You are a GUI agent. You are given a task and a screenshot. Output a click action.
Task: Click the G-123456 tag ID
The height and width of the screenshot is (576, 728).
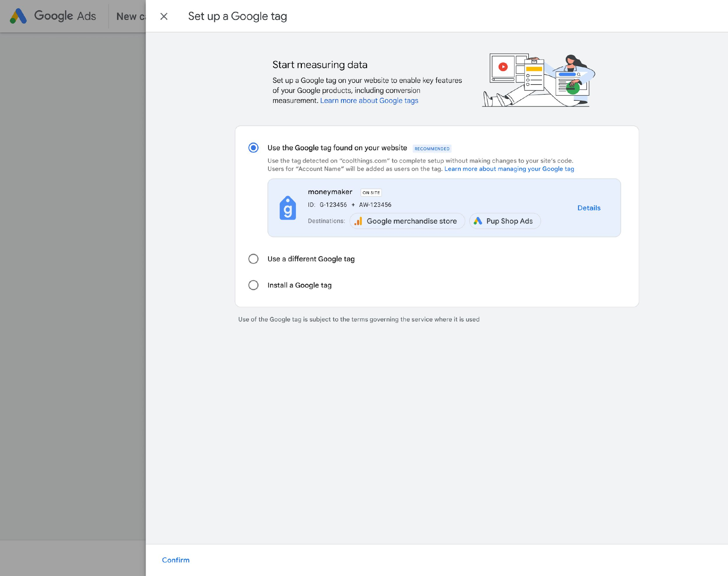click(333, 205)
